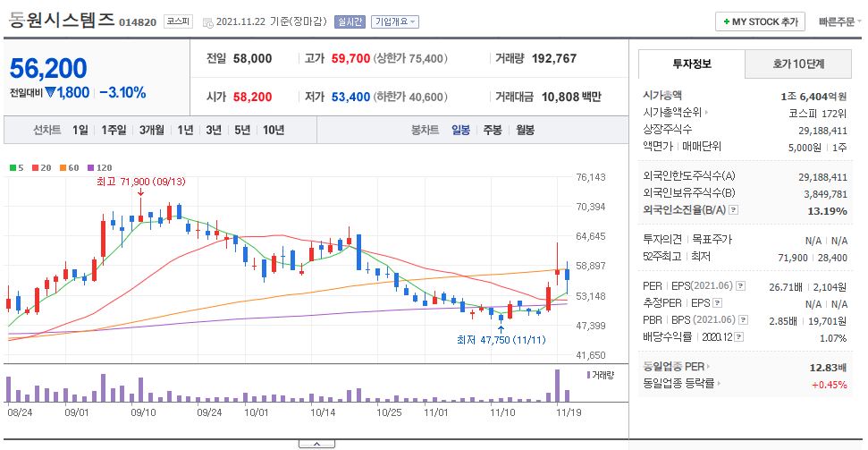The width and height of the screenshot is (868, 450).
Task: Click the 상장주식수 value 29,188,411
Action: pos(823,131)
